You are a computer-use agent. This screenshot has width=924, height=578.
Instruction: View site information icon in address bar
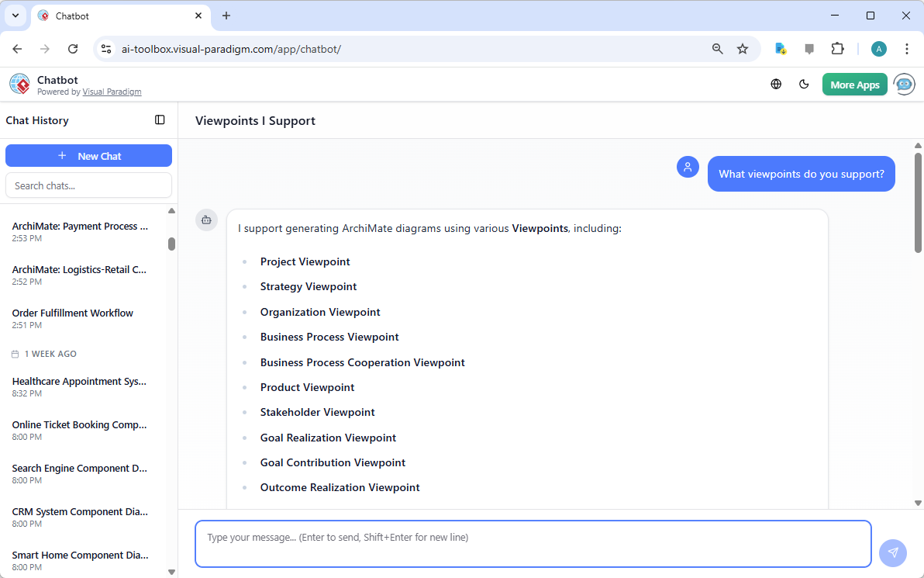tap(107, 49)
